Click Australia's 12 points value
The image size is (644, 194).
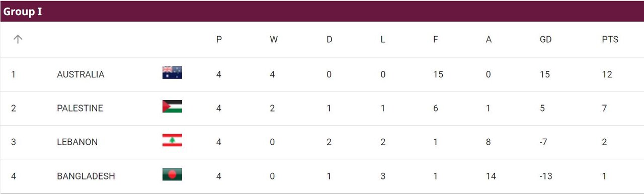(x=607, y=74)
